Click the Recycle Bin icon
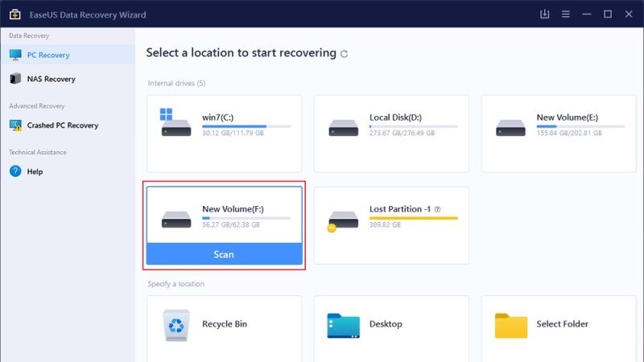The height and width of the screenshot is (362, 644). tap(176, 326)
